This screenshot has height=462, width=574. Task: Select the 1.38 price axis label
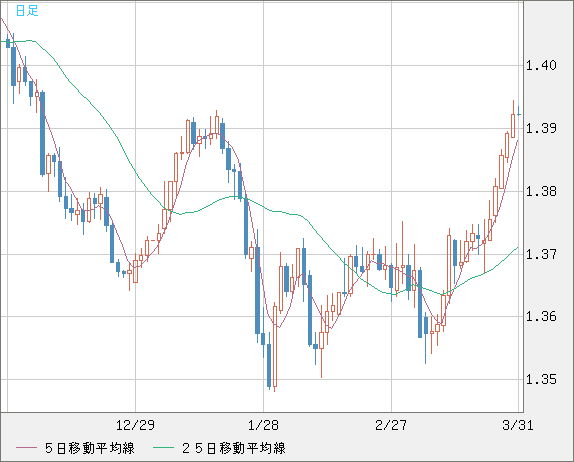pyautogui.click(x=541, y=191)
